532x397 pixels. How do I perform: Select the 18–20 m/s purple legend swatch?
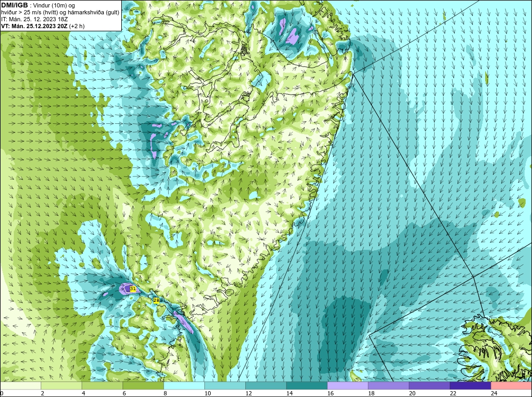click(388, 386)
